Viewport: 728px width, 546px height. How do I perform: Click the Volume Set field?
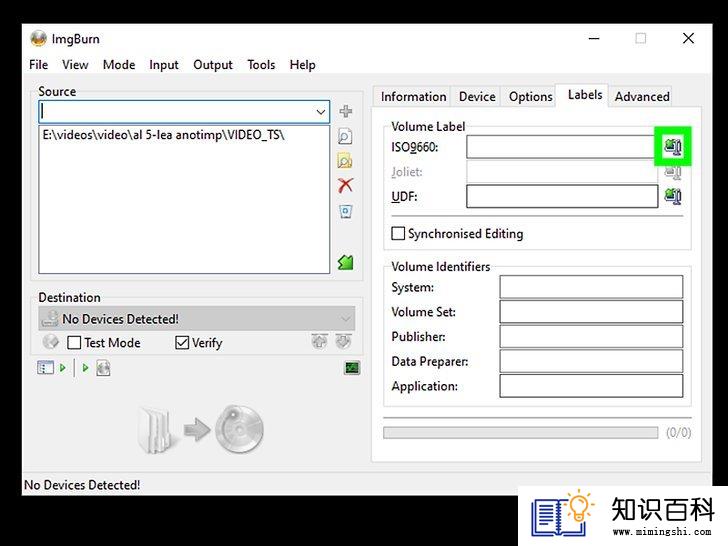591,312
